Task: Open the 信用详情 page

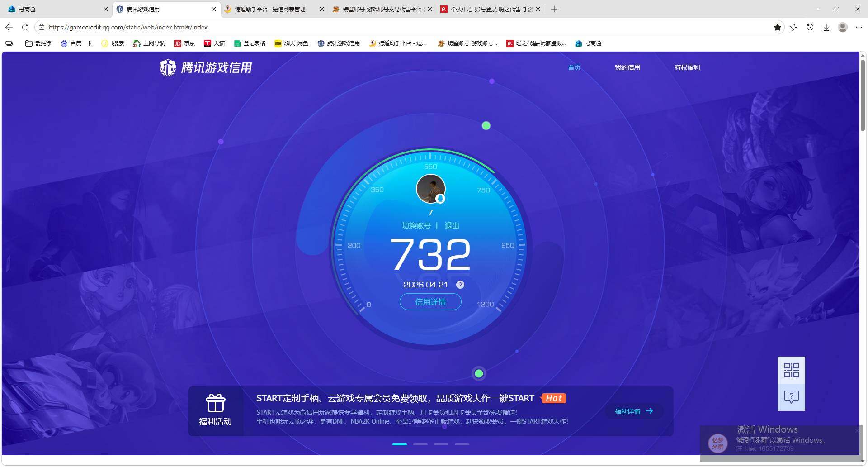Action: point(430,301)
